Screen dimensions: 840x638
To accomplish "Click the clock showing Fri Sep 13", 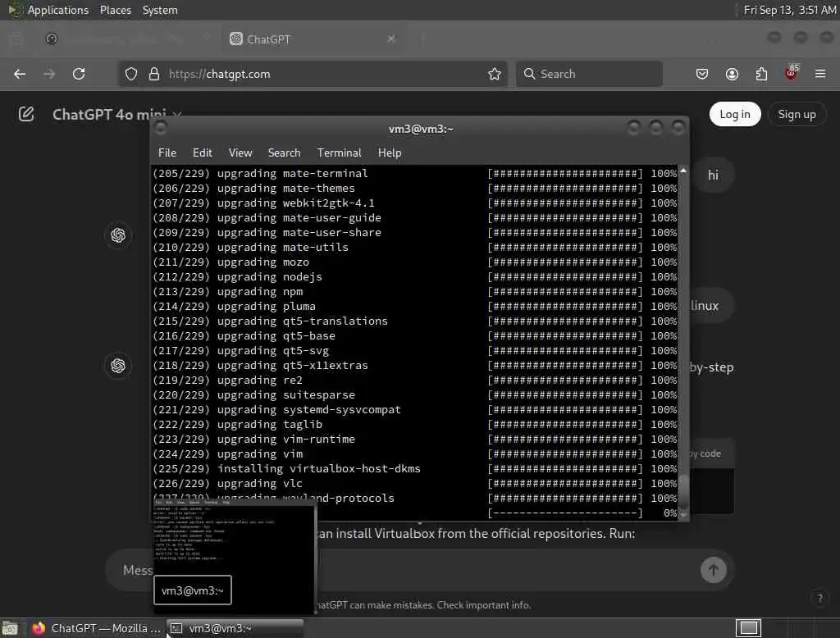I will [x=790, y=10].
